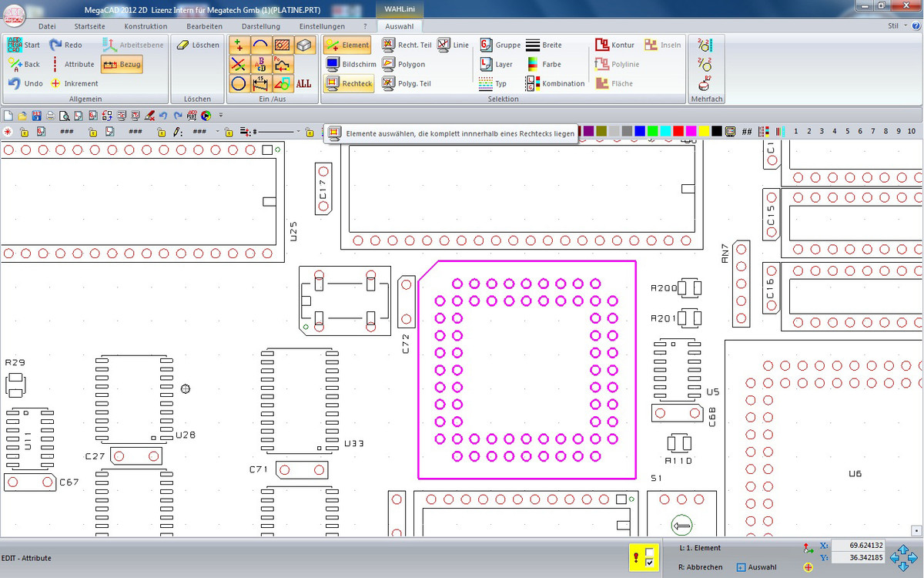The width and height of the screenshot is (924, 578).
Task: Click Auswahl in the status bar
Action: click(x=757, y=567)
